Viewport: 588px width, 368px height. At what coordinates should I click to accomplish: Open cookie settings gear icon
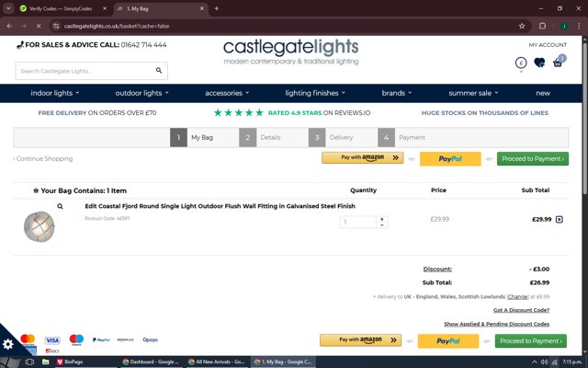(x=8, y=344)
